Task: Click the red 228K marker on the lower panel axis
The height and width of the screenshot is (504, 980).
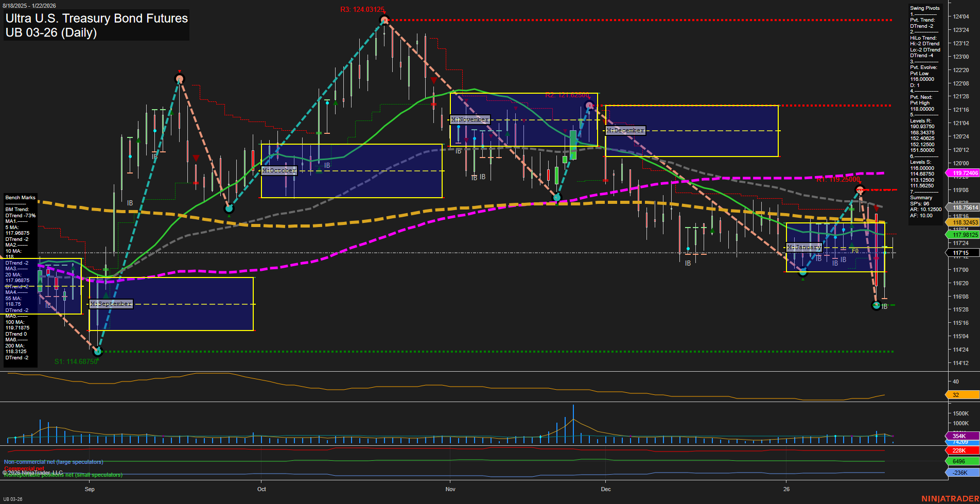Action: pos(960,450)
